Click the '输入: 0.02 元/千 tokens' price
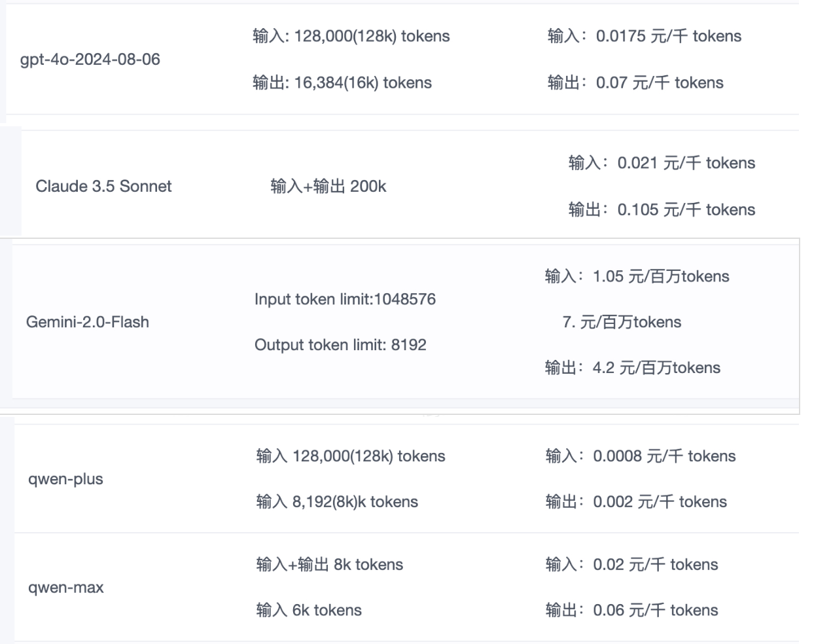The height and width of the screenshot is (644, 831). [x=631, y=565]
